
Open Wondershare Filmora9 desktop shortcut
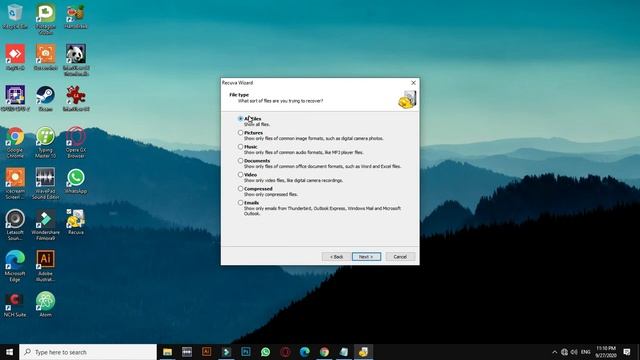45,224
